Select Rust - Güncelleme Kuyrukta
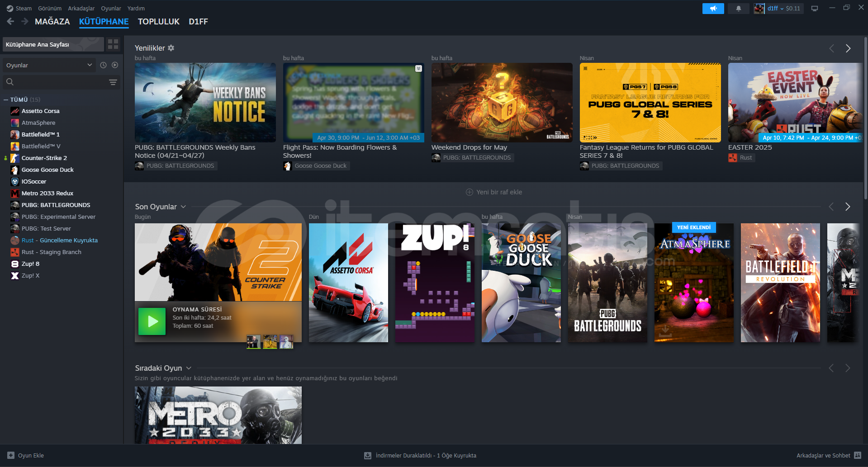 60,240
